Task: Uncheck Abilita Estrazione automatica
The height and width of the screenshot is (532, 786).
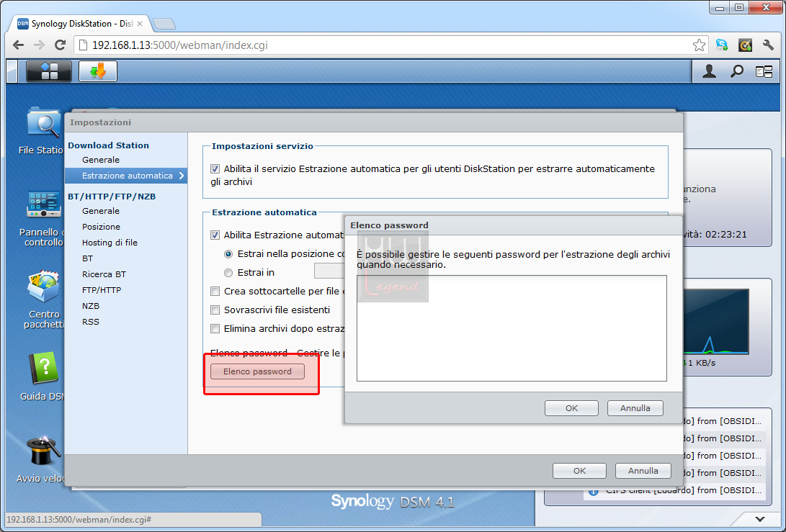Action: [x=215, y=235]
